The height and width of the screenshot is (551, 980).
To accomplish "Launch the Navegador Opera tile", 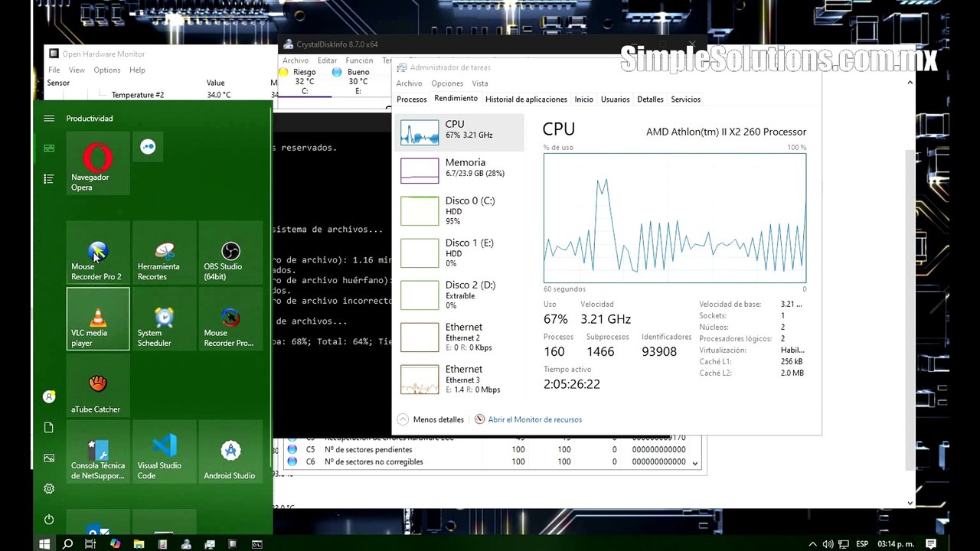I will click(x=98, y=163).
